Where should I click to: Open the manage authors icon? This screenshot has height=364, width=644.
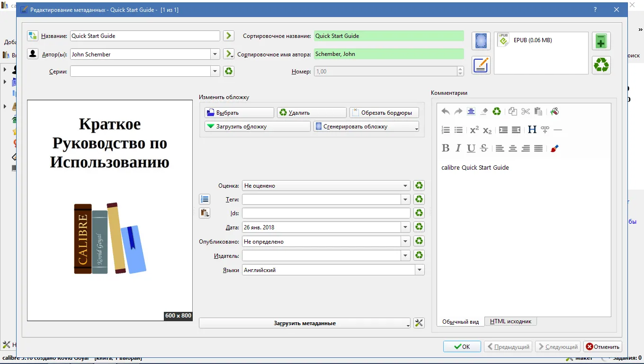click(x=33, y=54)
